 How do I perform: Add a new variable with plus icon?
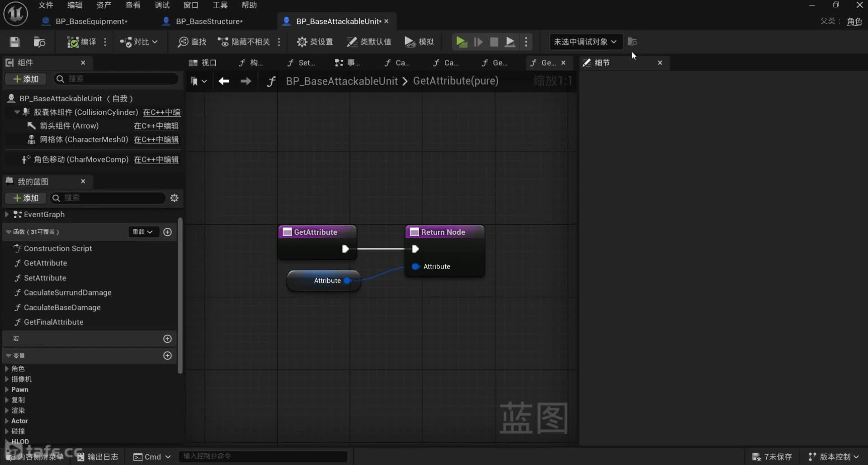pyautogui.click(x=167, y=356)
